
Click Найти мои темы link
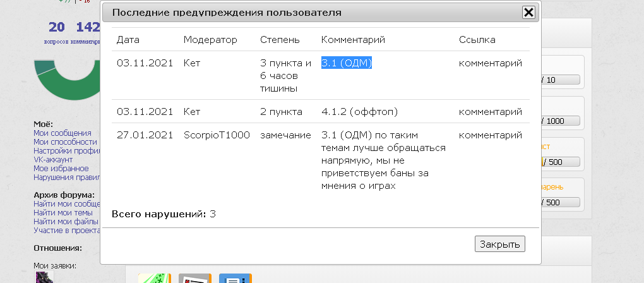(63, 213)
